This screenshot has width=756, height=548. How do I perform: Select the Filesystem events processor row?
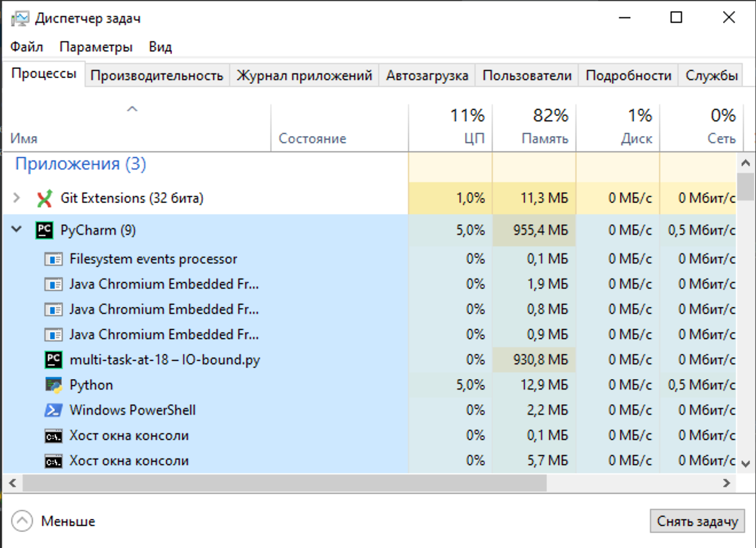point(370,259)
